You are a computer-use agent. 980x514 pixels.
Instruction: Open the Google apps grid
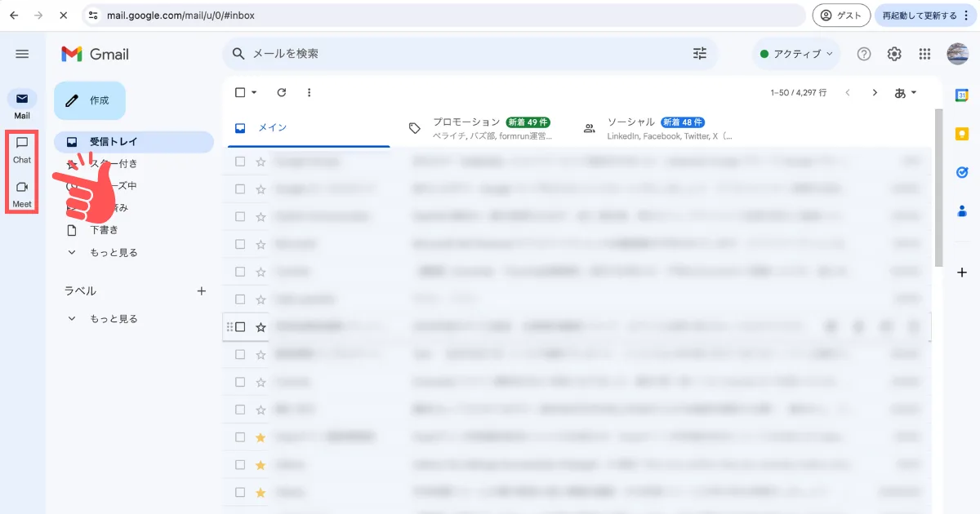(x=924, y=54)
